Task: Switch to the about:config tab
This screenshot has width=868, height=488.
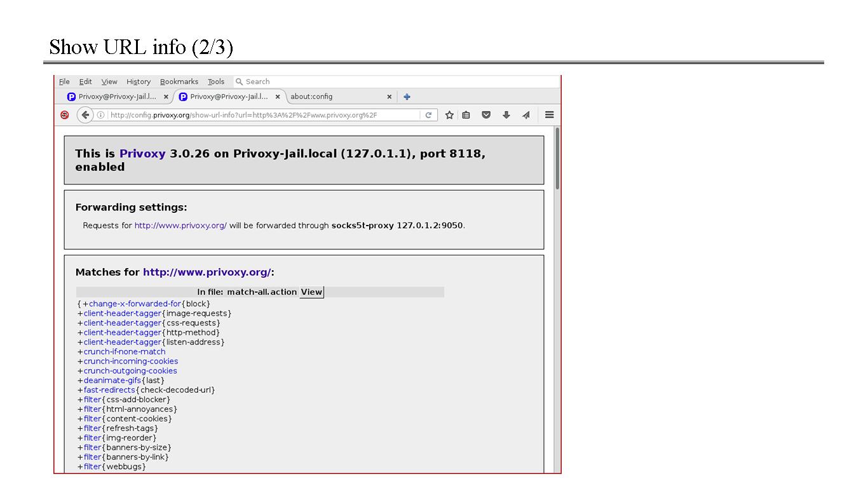Action: (x=341, y=97)
